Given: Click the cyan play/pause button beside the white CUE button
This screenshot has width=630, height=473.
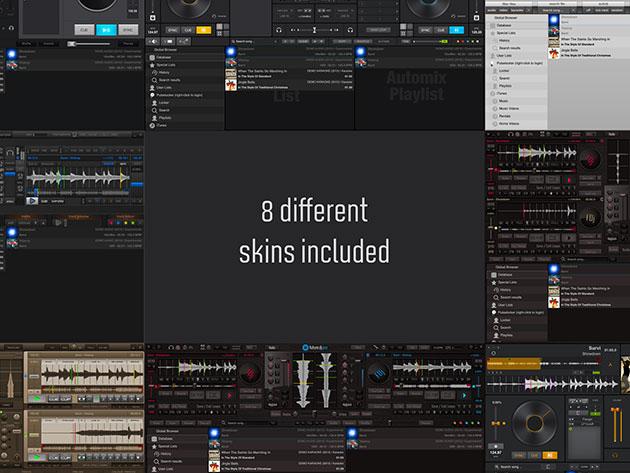Looking at the screenshot, I should pos(106,30).
